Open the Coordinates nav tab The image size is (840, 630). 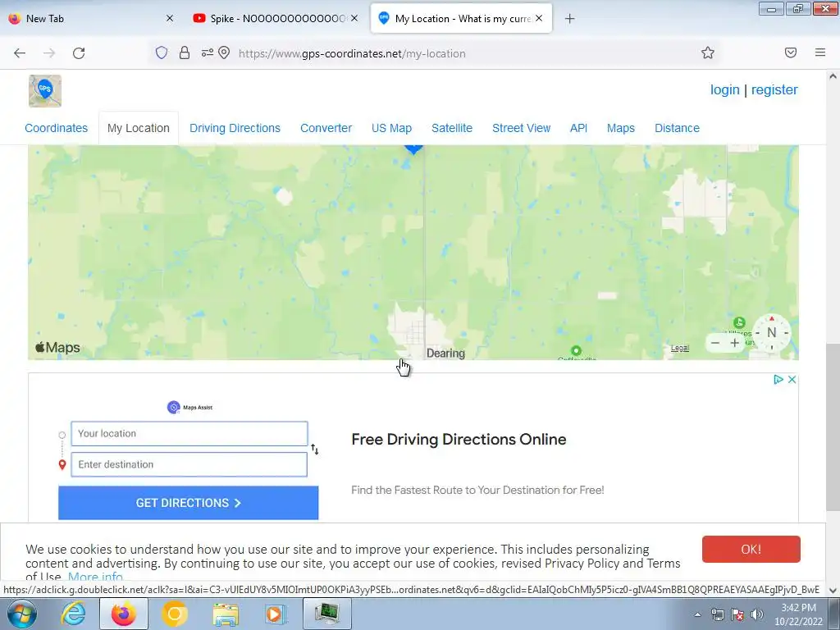[57, 128]
